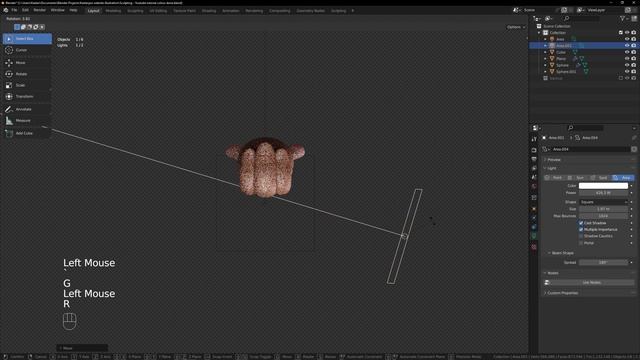
Task: Open the Shape dropdown set to Square
Action: [603, 202]
